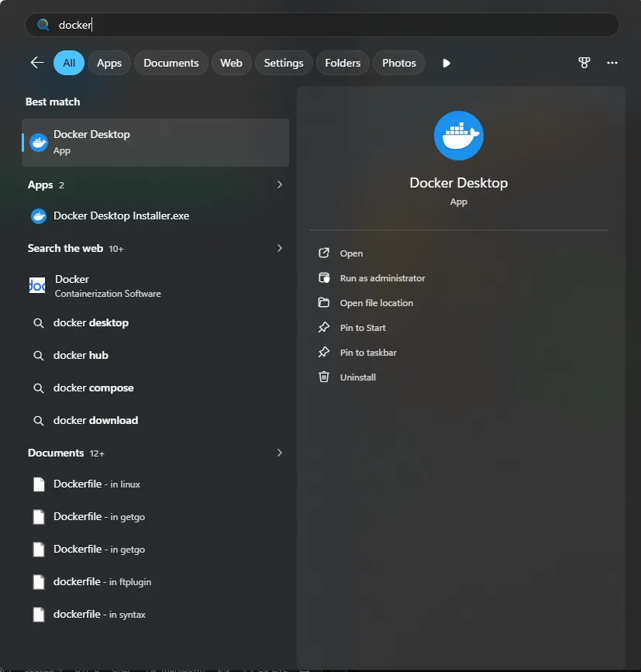Open the three-dot more options menu

click(612, 63)
